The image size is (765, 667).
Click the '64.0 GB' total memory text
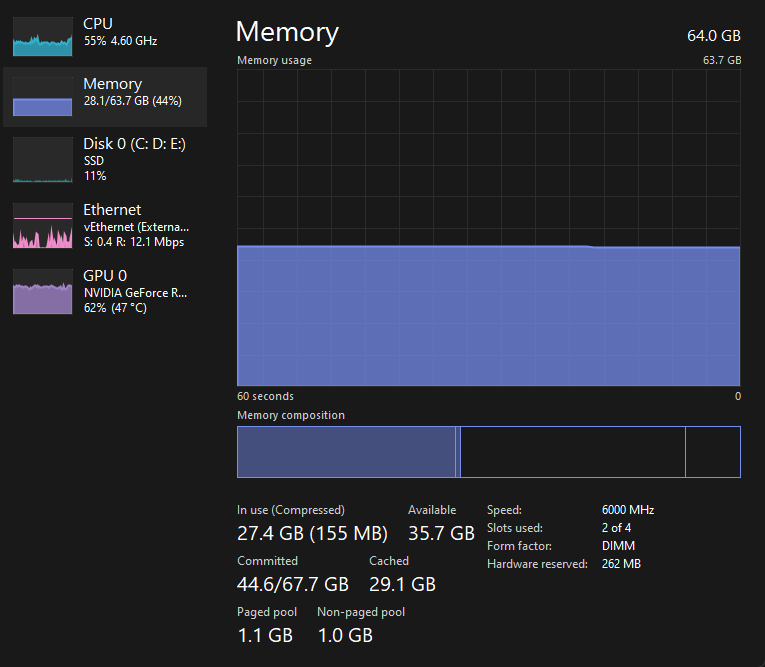tap(714, 36)
